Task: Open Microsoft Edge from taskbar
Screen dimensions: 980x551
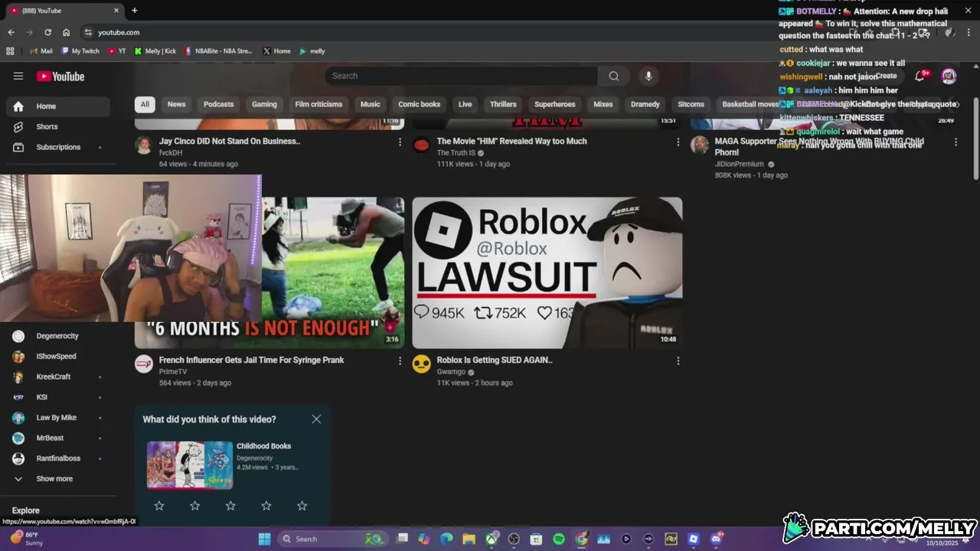Action: click(x=446, y=539)
